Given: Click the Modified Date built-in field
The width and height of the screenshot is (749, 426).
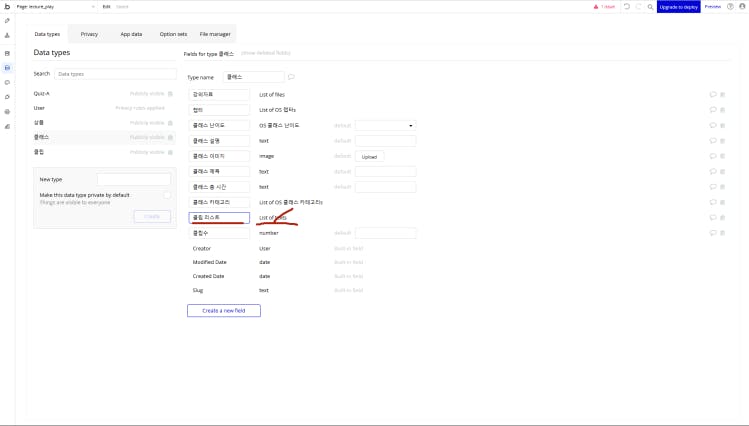Looking at the screenshot, I should 209,262.
